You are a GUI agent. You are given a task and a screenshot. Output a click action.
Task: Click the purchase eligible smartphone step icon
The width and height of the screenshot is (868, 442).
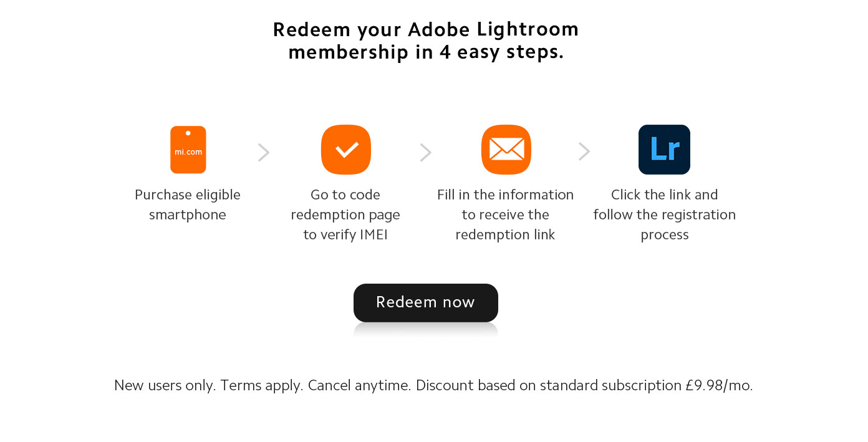pyautogui.click(x=188, y=150)
